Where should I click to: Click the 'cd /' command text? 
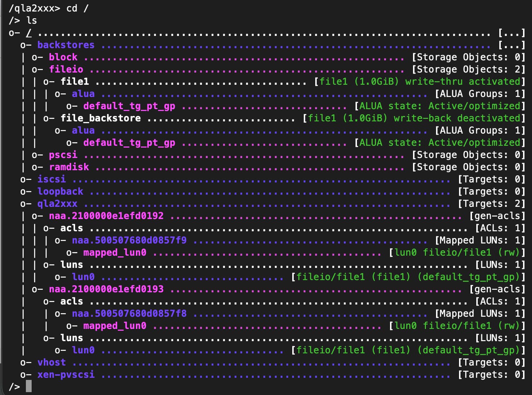[77, 8]
